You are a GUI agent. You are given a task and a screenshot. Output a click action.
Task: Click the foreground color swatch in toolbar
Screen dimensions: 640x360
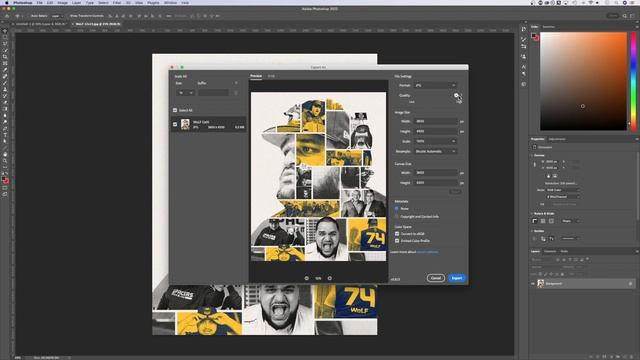[4, 180]
